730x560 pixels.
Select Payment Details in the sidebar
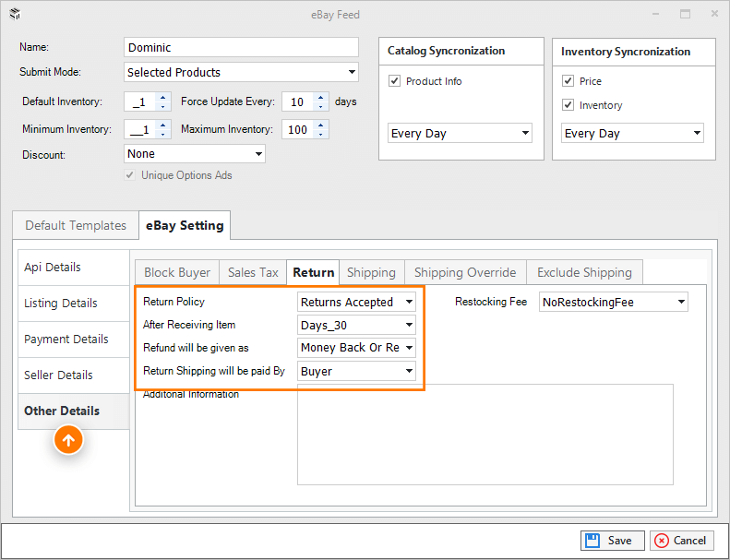tap(74, 339)
